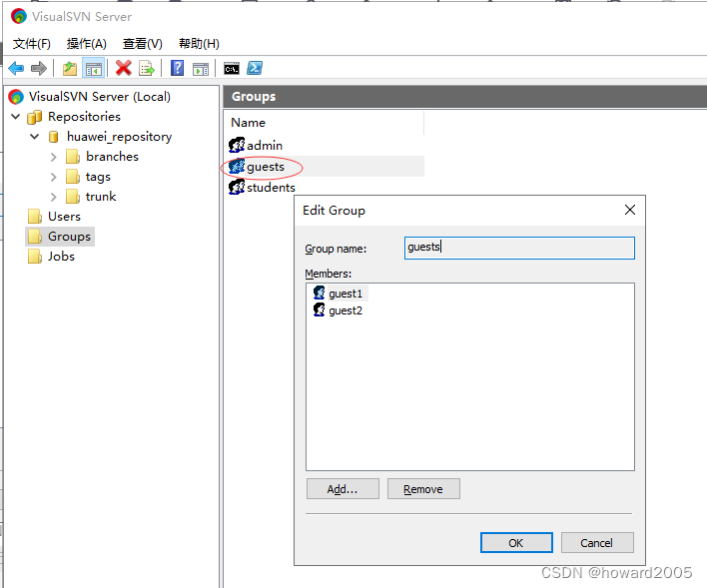Collapse the Repositories node chevron
The height and width of the screenshot is (588, 707).
point(15,117)
